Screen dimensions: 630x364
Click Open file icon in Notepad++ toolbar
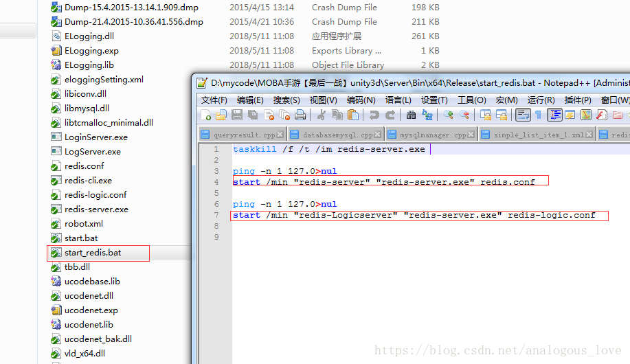tap(221, 115)
